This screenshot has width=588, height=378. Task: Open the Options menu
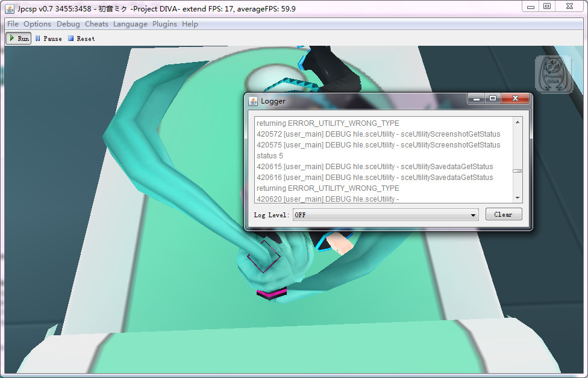37,24
